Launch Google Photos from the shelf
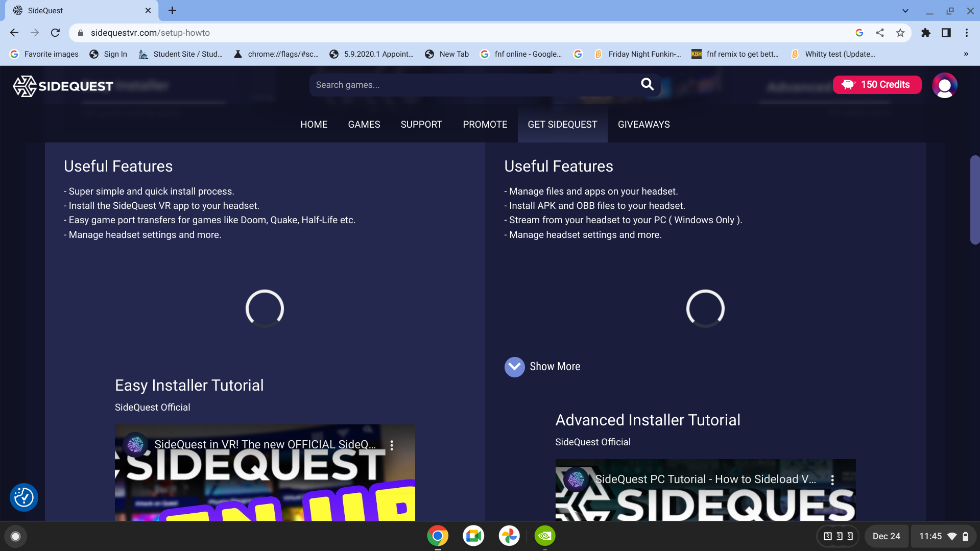The height and width of the screenshot is (551, 980). pos(509,536)
